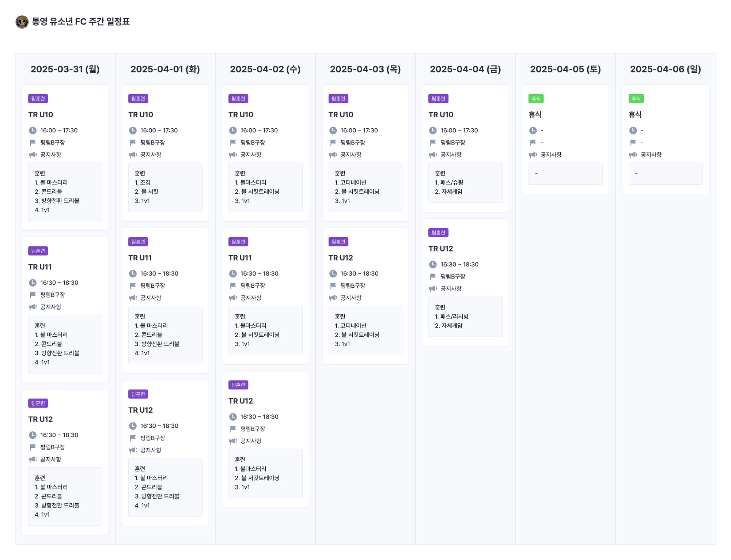731x560 pixels.
Task: Click Friday TR U10 패스/슈팅 notes box
Action: (465, 182)
